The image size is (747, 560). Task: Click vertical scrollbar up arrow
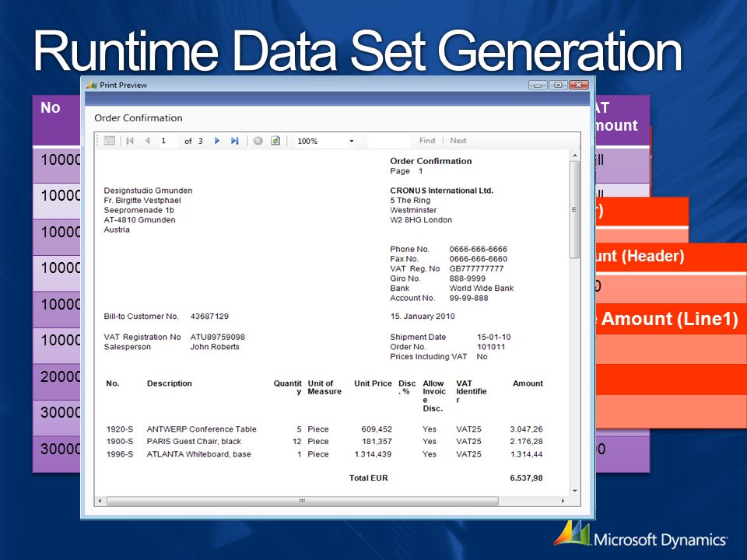tap(574, 156)
